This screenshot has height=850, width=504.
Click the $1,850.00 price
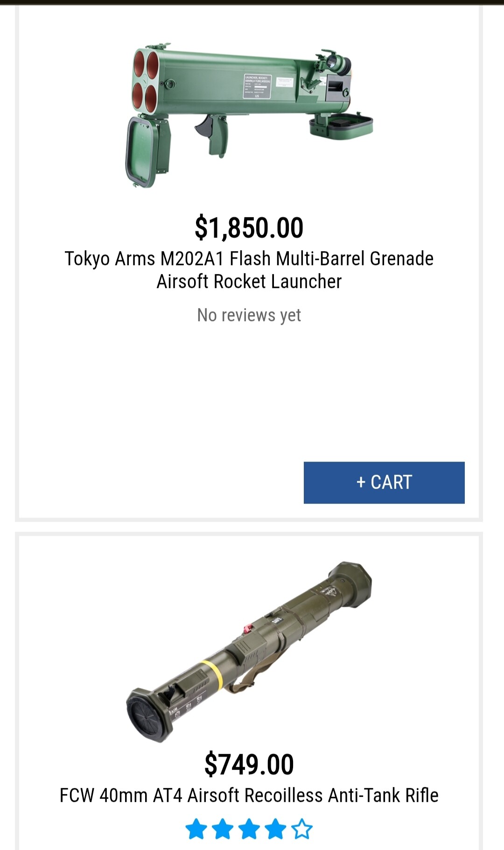coord(249,228)
